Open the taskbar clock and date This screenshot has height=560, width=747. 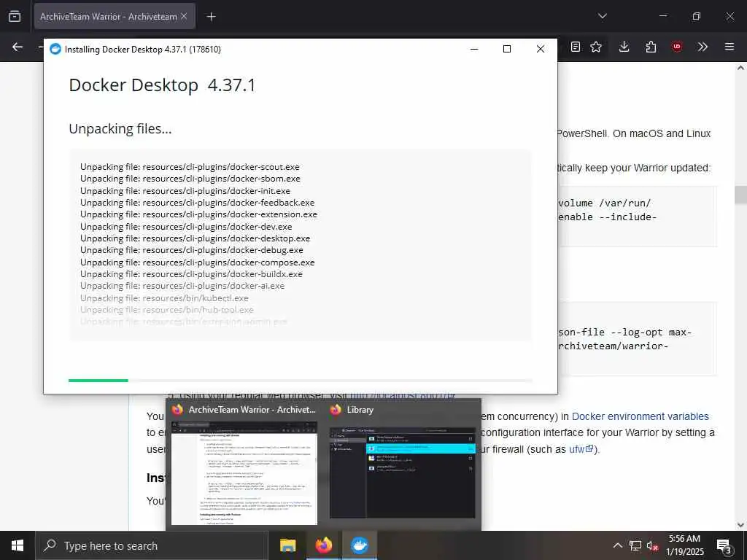[x=684, y=545]
